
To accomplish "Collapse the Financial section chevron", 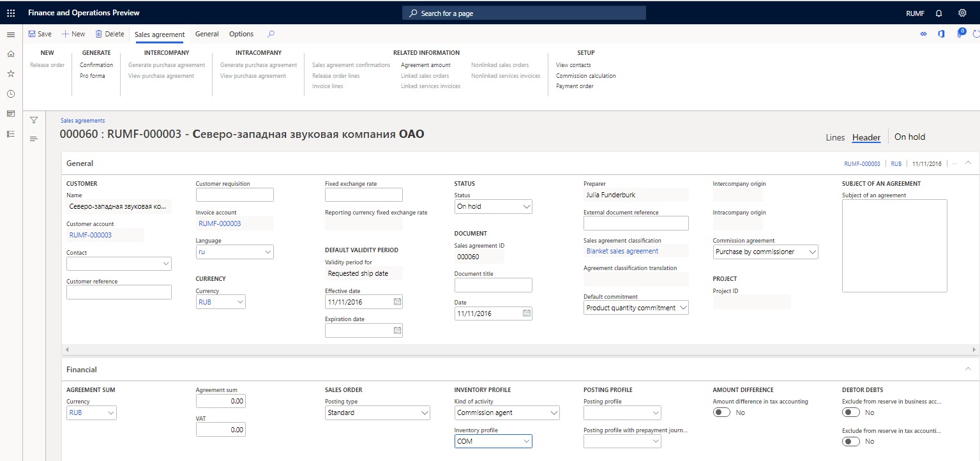I will [968, 369].
